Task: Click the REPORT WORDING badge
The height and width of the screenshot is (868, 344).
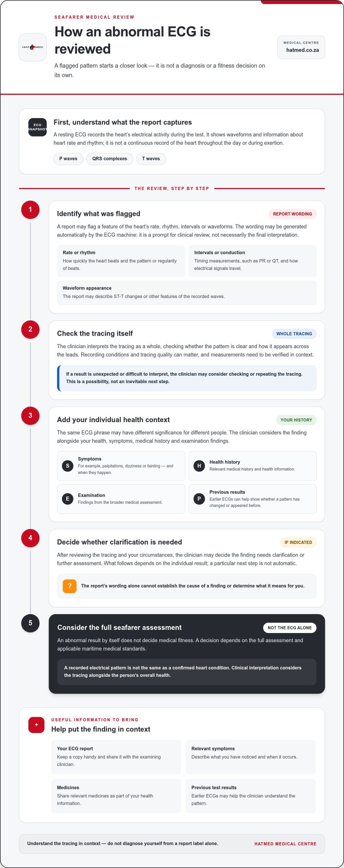Action: (292, 214)
